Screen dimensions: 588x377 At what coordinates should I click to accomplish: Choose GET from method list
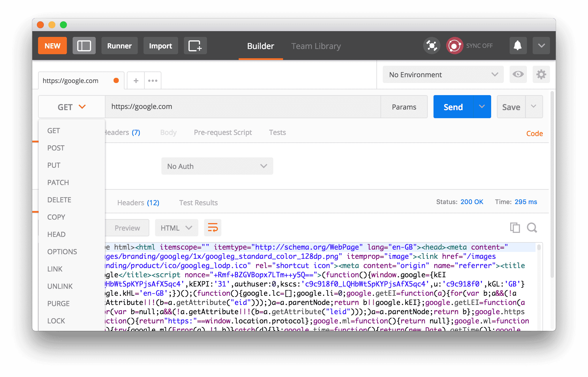click(x=71, y=131)
